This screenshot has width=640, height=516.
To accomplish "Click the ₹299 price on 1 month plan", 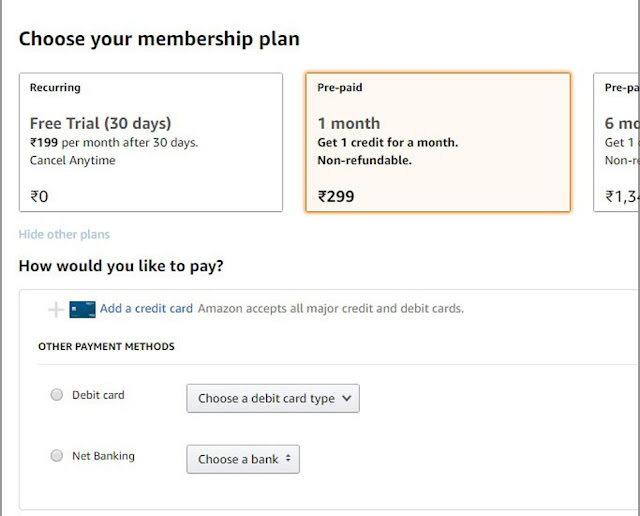I will point(336,197).
